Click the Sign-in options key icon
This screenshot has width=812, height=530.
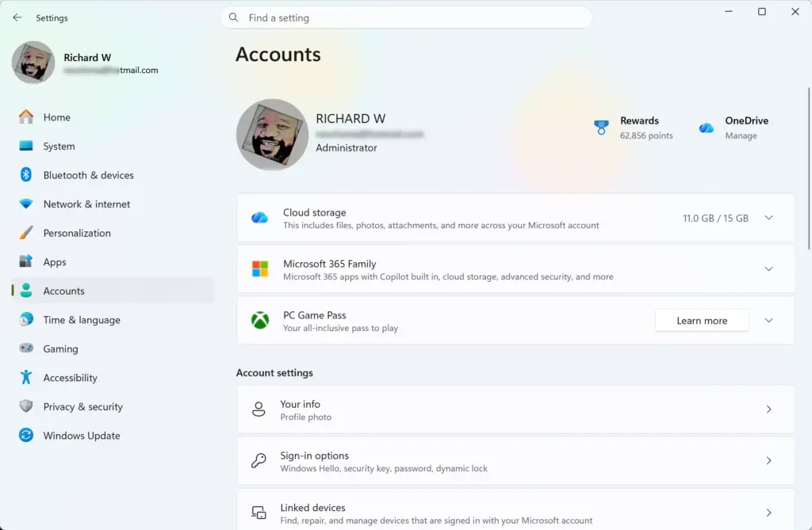click(259, 460)
